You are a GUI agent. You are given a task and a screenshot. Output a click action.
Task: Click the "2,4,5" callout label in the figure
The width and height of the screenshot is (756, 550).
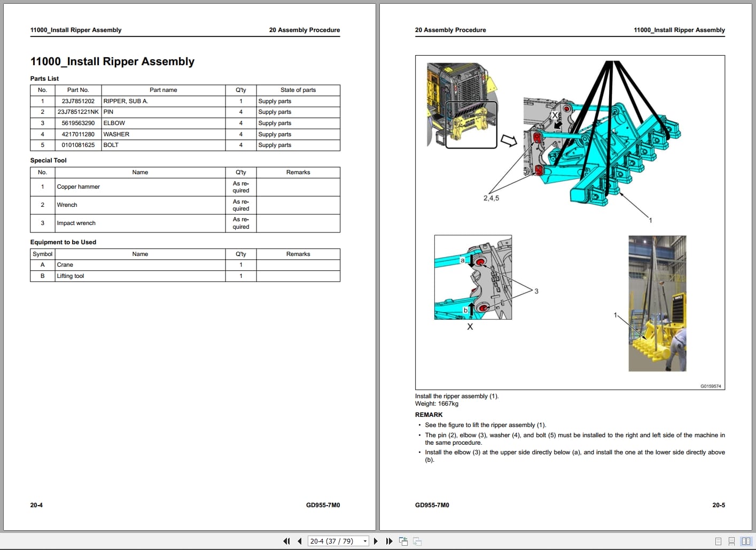coord(491,198)
